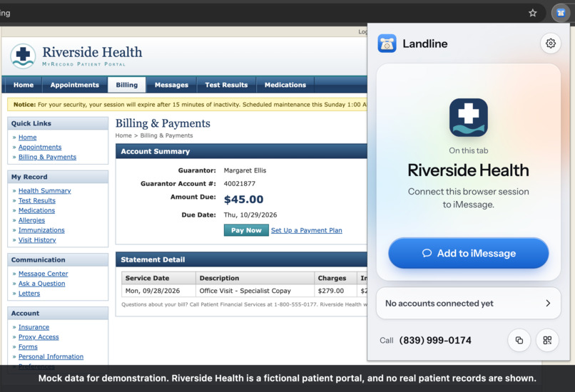Image resolution: width=575 pixels, height=392 pixels.
Task: Click the Statement Detail panel header
Action: point(241,259)
